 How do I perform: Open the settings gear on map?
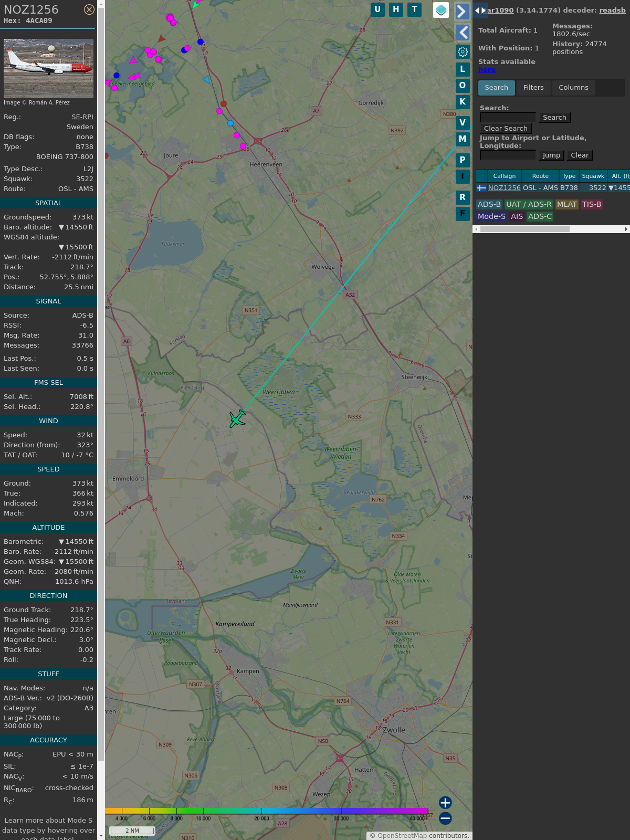pyautogui.click(x=463, y=51)
